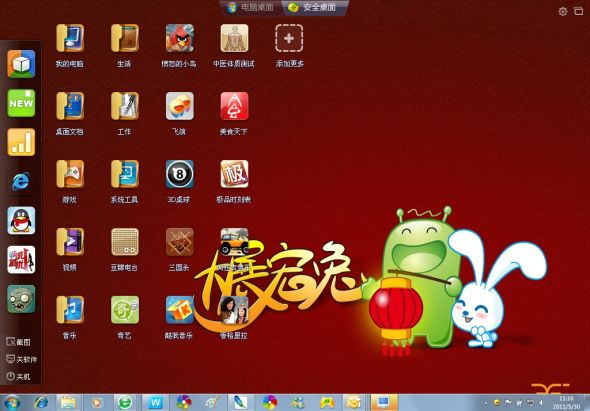Open the fashion girl app icon in sidebar
The width and height of the screenshot is (590, 411).
(21, 260)
